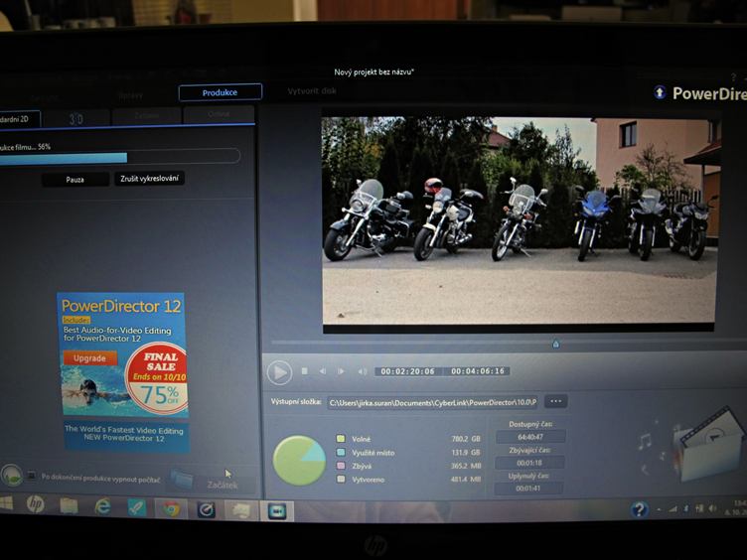Click the speaker volume icon in player
747x560 pixels.
click(x=362, y=371)
